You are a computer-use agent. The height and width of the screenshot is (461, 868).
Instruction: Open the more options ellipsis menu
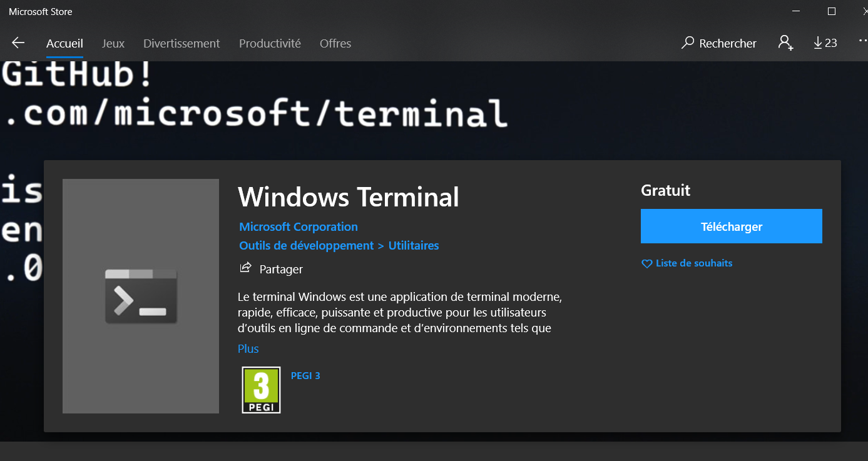coord(863,40)
